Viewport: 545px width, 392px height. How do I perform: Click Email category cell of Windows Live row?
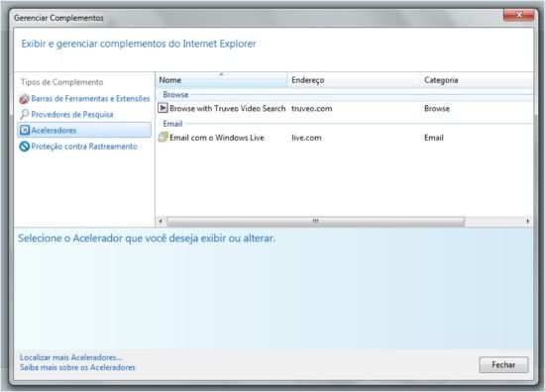pos(434,138)
